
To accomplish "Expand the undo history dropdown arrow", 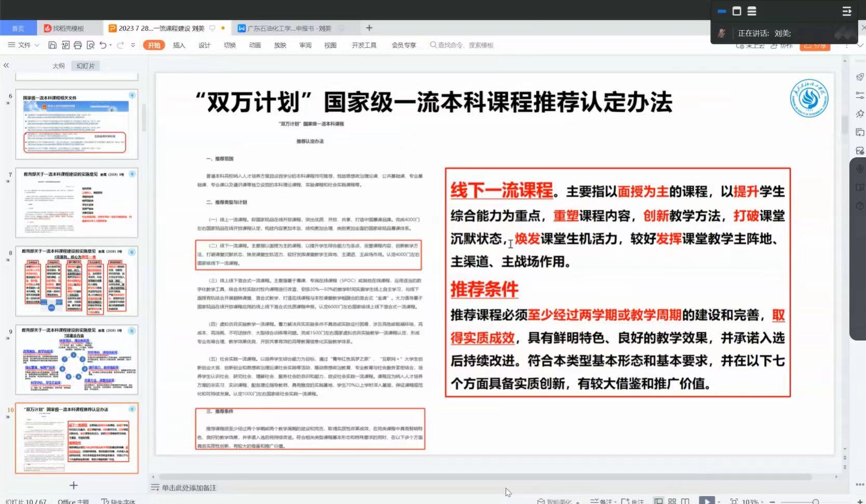I will [111, 45].
